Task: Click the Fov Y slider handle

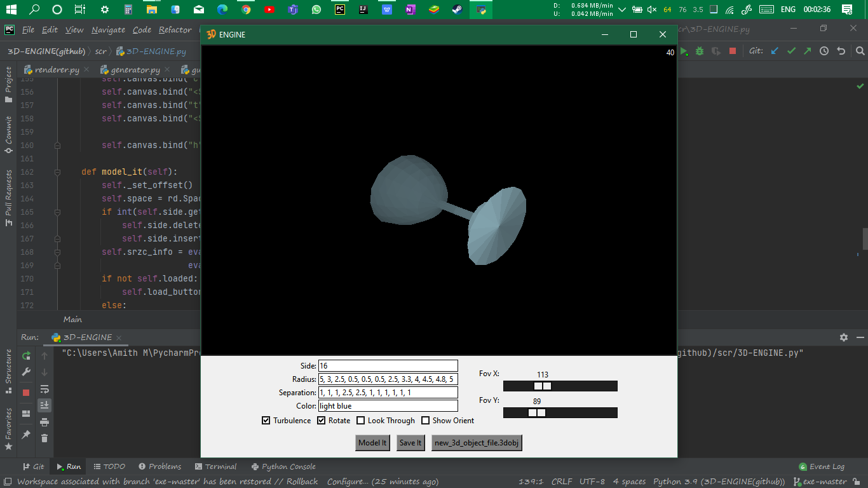Action: (537, 412)
